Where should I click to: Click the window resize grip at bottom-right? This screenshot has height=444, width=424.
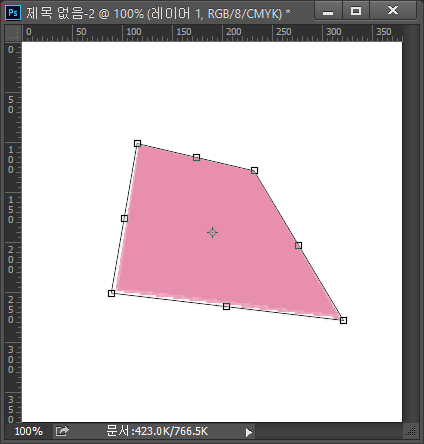[411, 431]
